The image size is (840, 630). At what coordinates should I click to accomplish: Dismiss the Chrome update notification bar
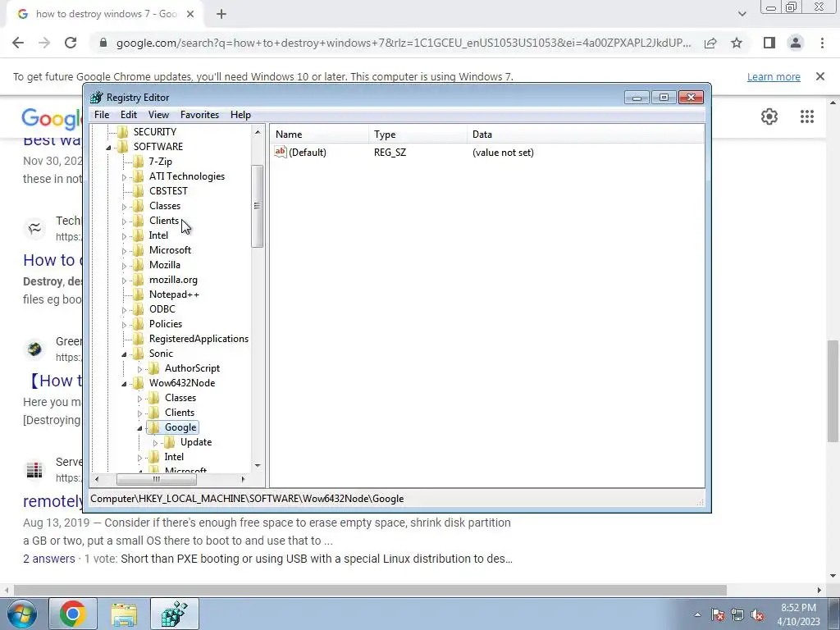point(820,76)
